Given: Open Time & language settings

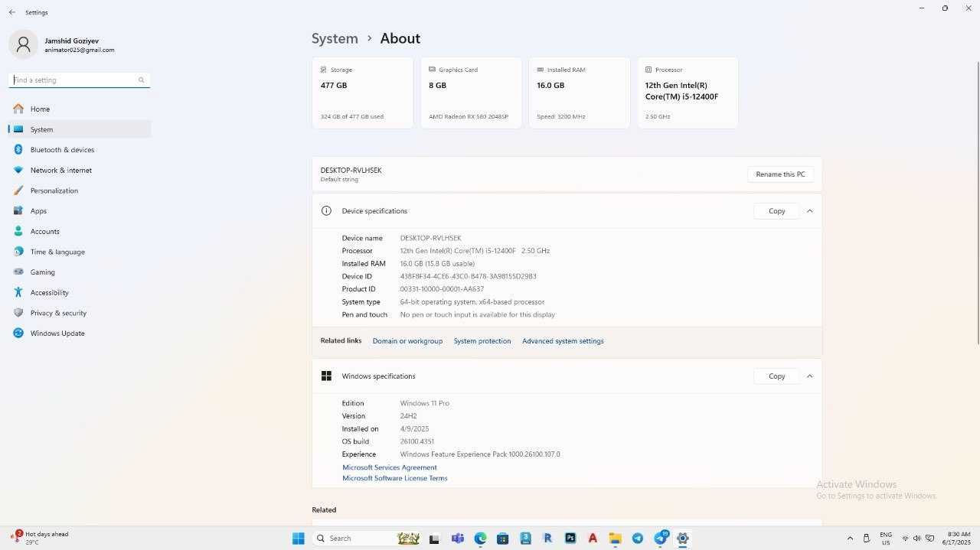Looking at the screenshot, I should click(80, 252).
